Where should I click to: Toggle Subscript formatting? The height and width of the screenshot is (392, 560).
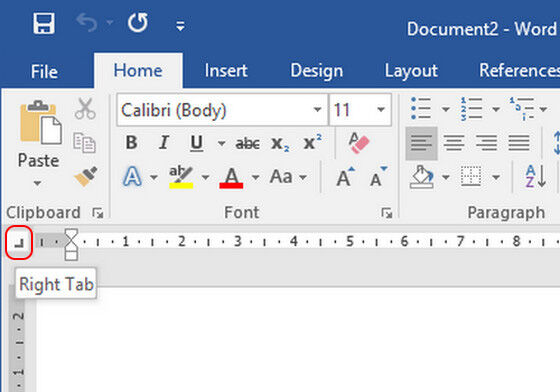(x=280, y=144)
